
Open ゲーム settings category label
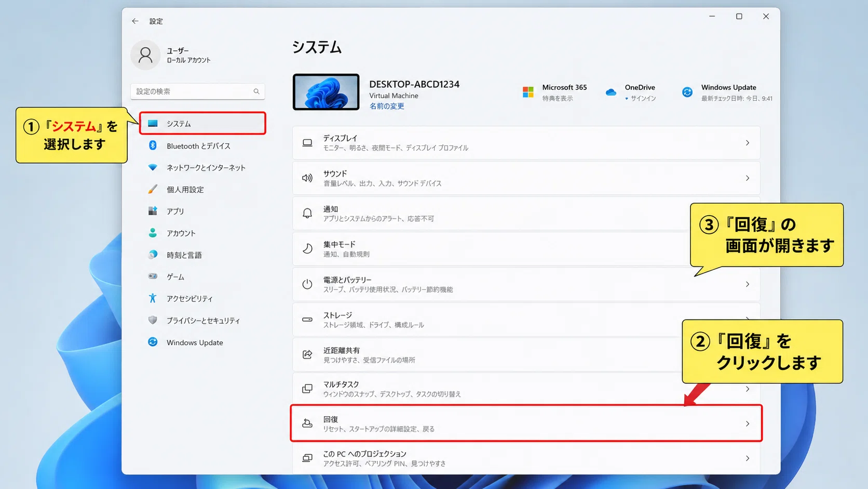point(175,277)
